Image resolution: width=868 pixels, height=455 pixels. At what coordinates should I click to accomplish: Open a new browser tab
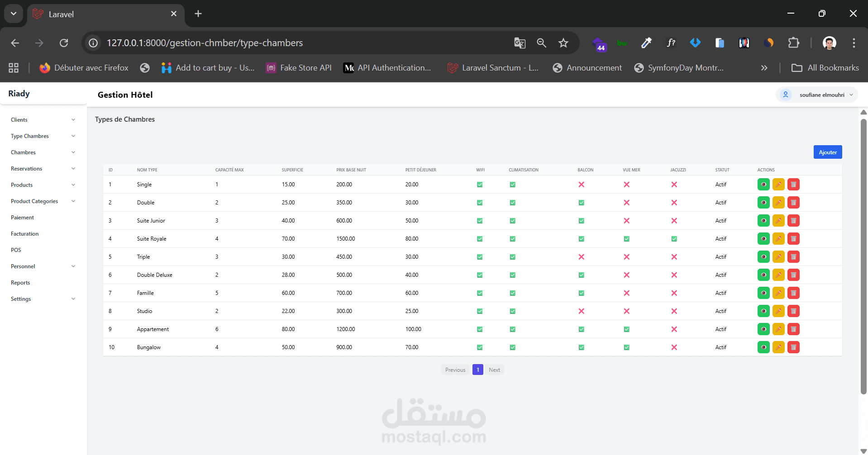pos(198,14)
